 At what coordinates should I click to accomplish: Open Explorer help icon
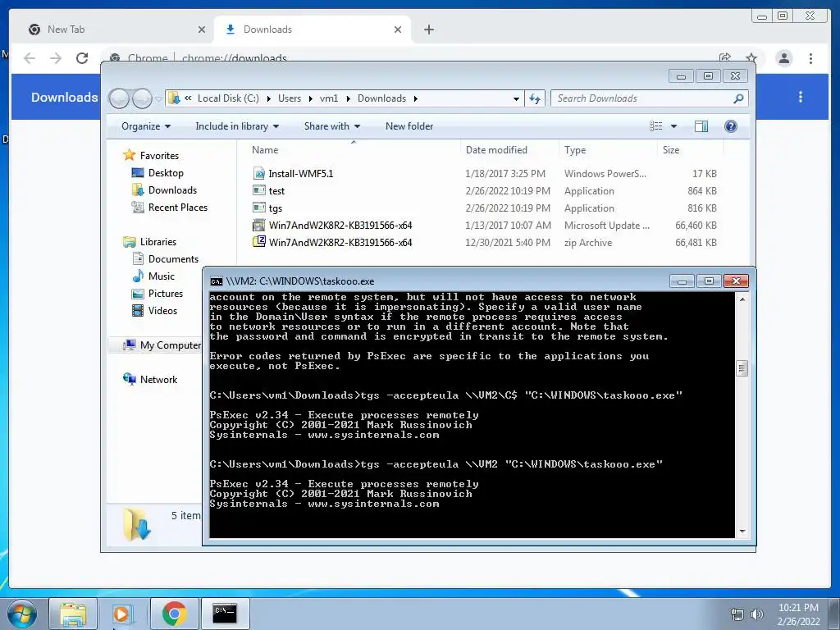[x=731, y=126]
